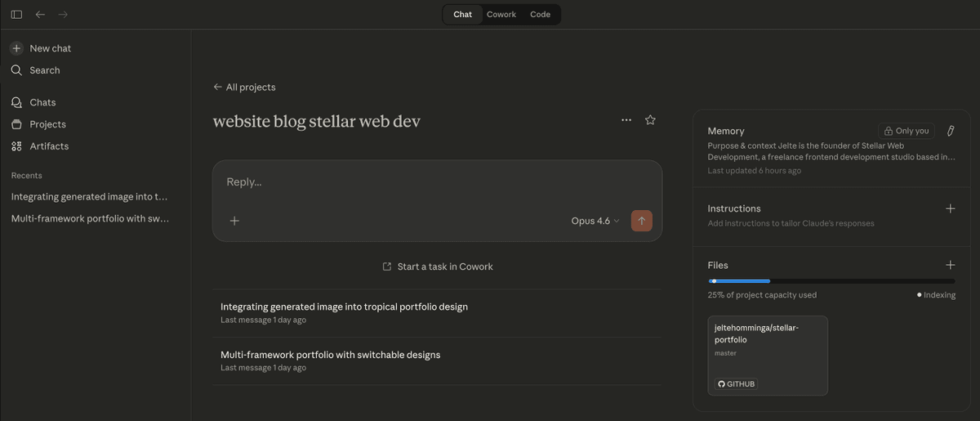
Task: Open the jeltehomminga/stellar-portfolio file card
Action: pos(768,356)
